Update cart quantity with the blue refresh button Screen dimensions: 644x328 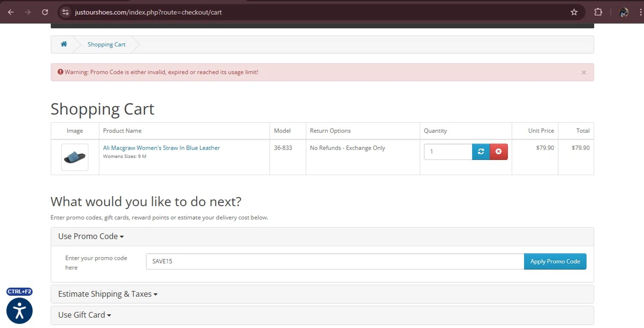481,152
